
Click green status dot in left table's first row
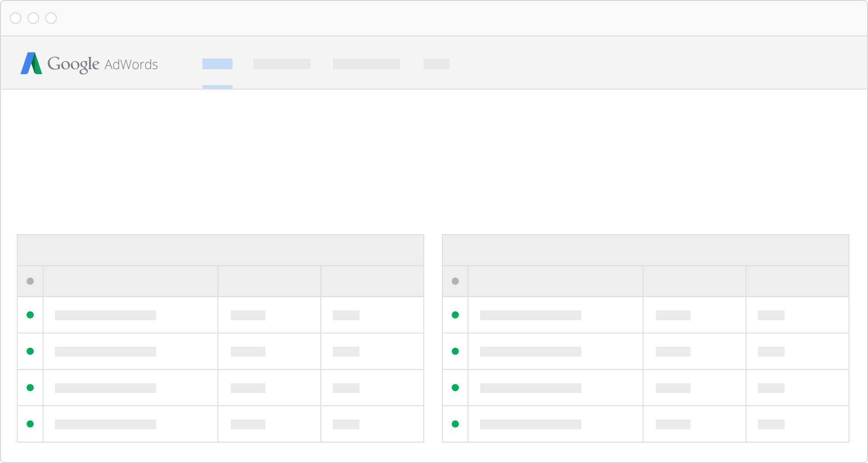[30, 315]
